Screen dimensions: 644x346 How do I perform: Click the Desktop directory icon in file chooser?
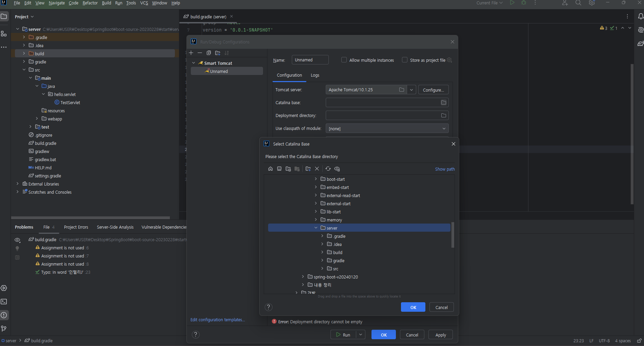(x=279, y=169)
